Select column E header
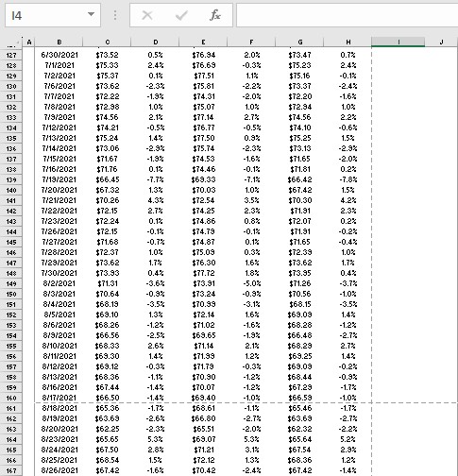Screen dimensions: 458x476 coord(203,42)
